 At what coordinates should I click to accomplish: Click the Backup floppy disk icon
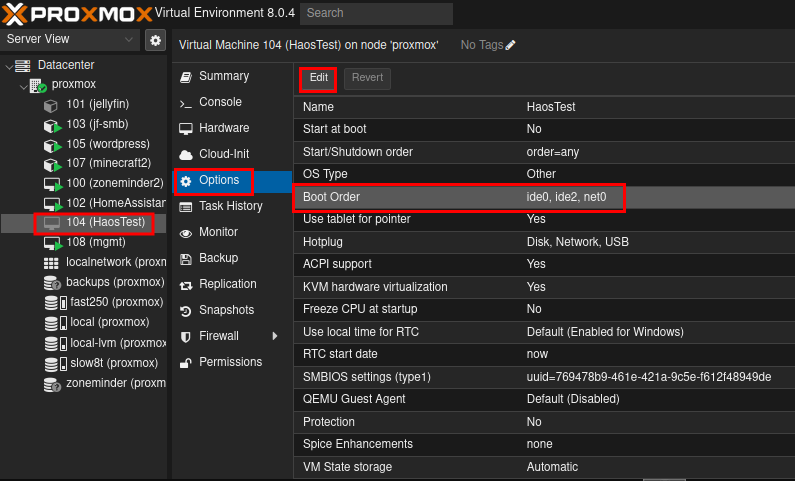[x=186, y=259]
